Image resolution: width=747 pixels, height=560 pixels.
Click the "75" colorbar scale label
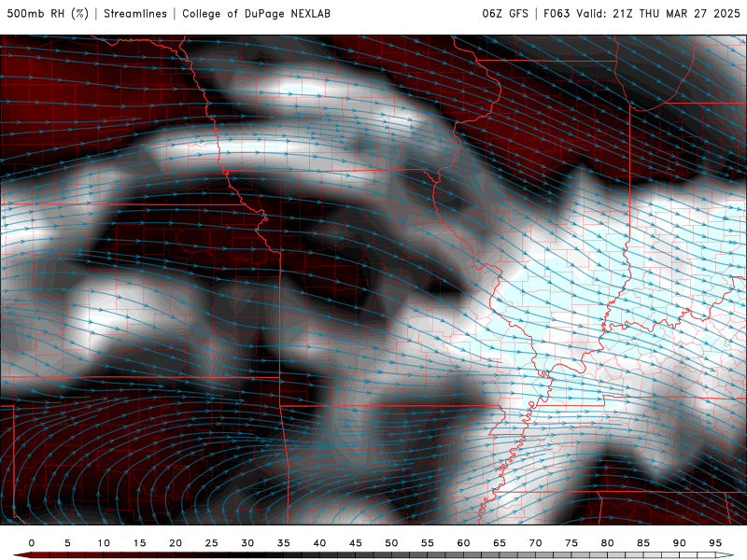click(x=571, y=543)
